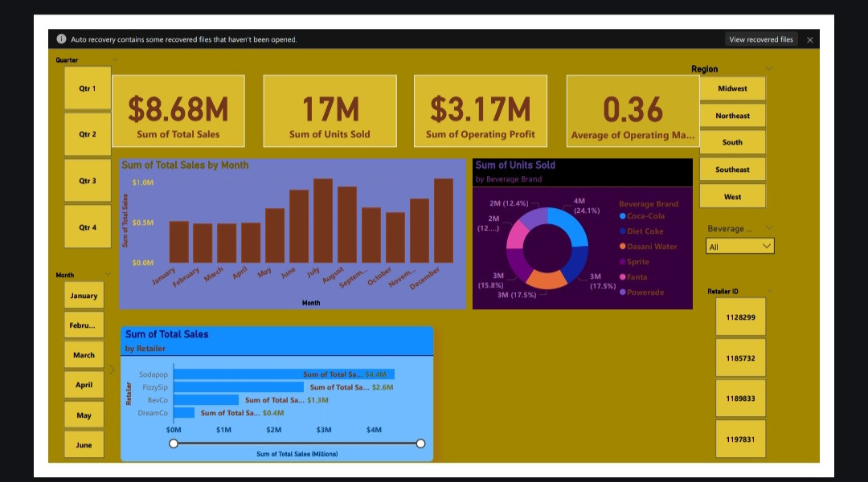
Task: Select the Southeast region tile
Action: click(732, 170)
